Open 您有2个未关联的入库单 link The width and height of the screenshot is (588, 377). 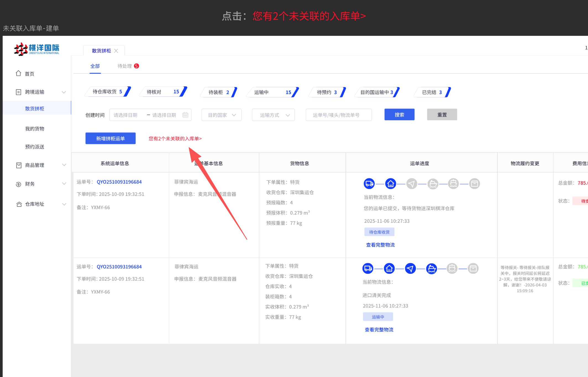(x=175, y=139)
